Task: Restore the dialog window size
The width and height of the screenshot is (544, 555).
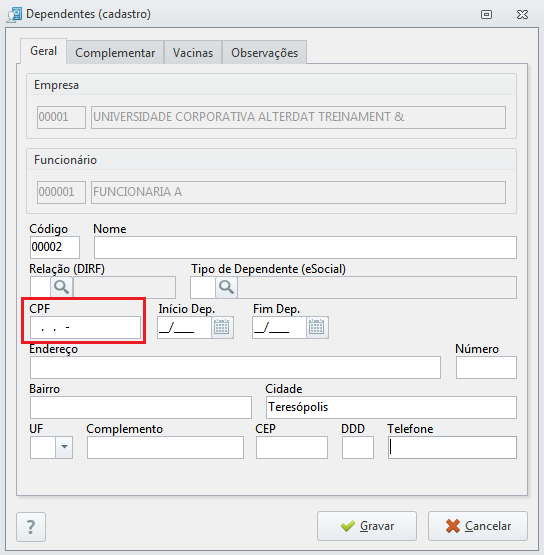Action: pyautogui.click(x=486, y=15)
